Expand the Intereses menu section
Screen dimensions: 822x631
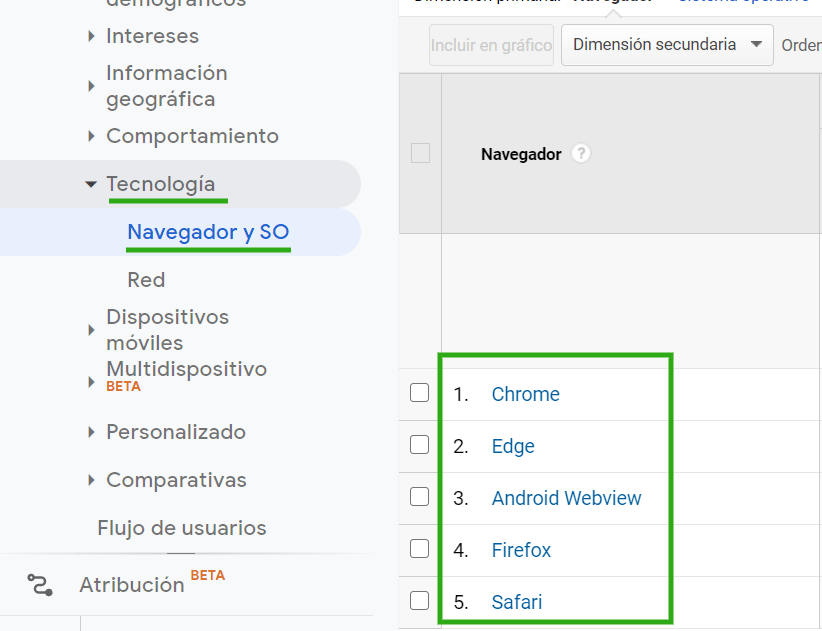91,36
